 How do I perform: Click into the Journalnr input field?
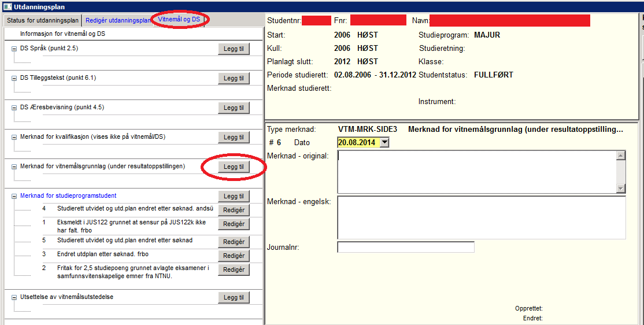pyautogui.click(x=405, y=248)
